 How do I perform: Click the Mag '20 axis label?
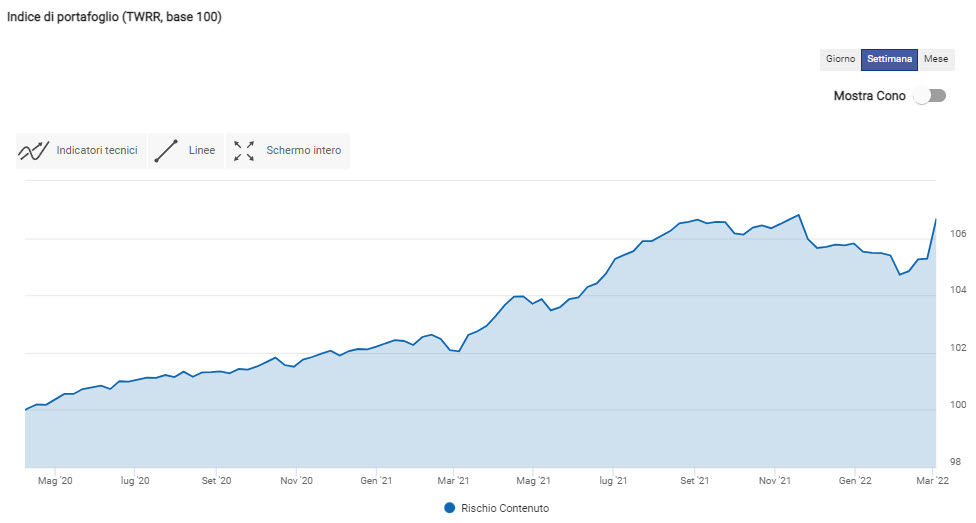pos(54,481)
